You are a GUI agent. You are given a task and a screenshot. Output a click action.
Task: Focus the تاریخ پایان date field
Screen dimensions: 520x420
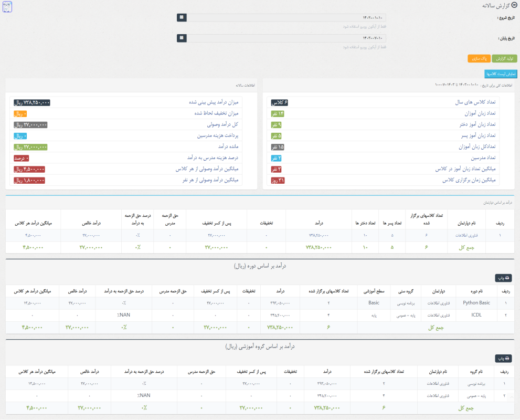coord(286,38)
